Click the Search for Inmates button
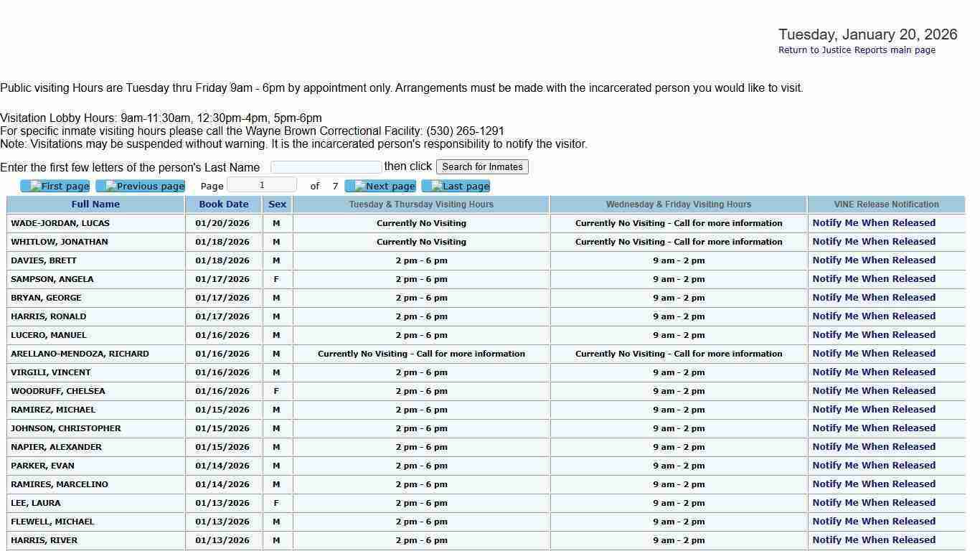 coord(482,167)
